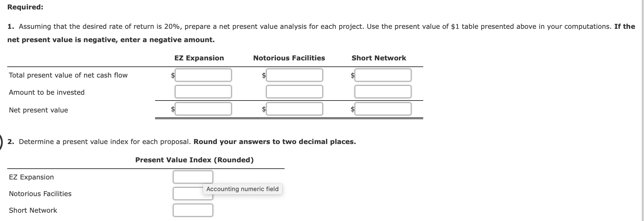Select the Present Value Index (Rounded) header

tap(194, 160)
